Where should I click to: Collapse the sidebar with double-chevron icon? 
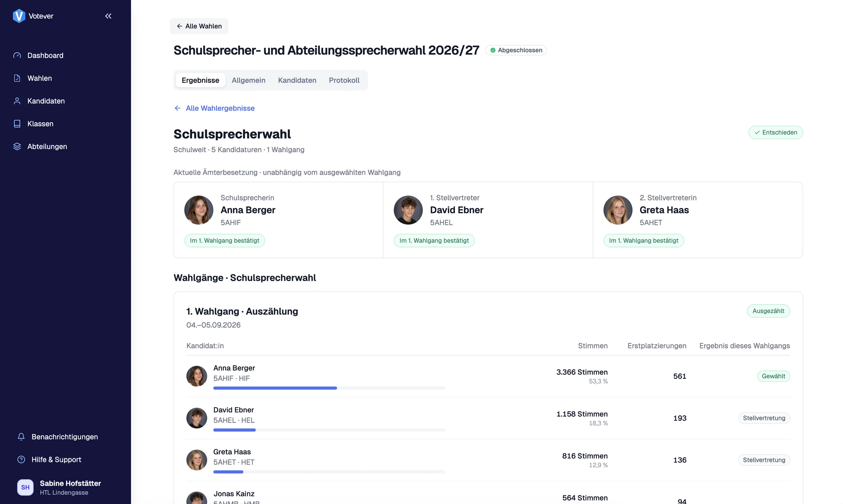pyautogui.click(x=108, y=16)
